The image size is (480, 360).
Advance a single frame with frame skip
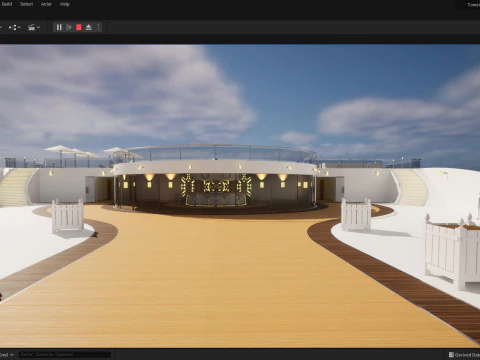[x=69, y=27]
